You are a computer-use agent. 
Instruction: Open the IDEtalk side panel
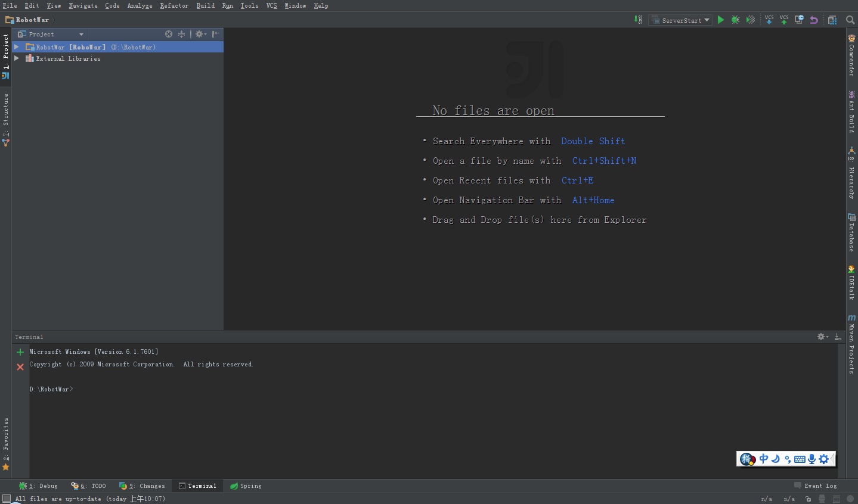[852, 283]
